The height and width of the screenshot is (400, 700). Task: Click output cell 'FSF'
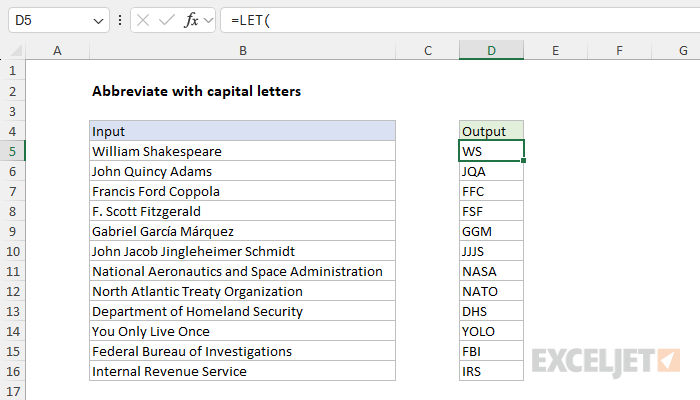pos(491,211)
